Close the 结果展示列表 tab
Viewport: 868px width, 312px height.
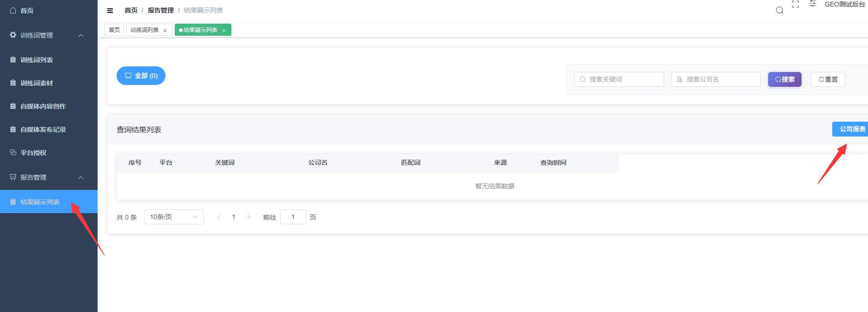[x=224, y=31]
